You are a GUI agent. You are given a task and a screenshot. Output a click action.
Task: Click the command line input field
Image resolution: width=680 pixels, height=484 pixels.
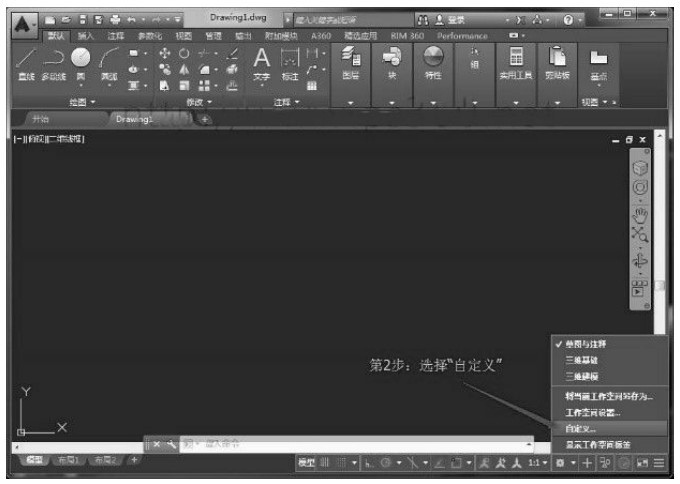pyautogui.click(x=350, y=442)
